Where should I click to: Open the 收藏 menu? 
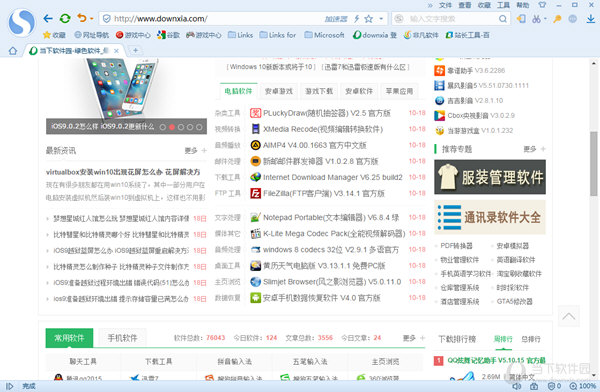click(x=484, y=5)
